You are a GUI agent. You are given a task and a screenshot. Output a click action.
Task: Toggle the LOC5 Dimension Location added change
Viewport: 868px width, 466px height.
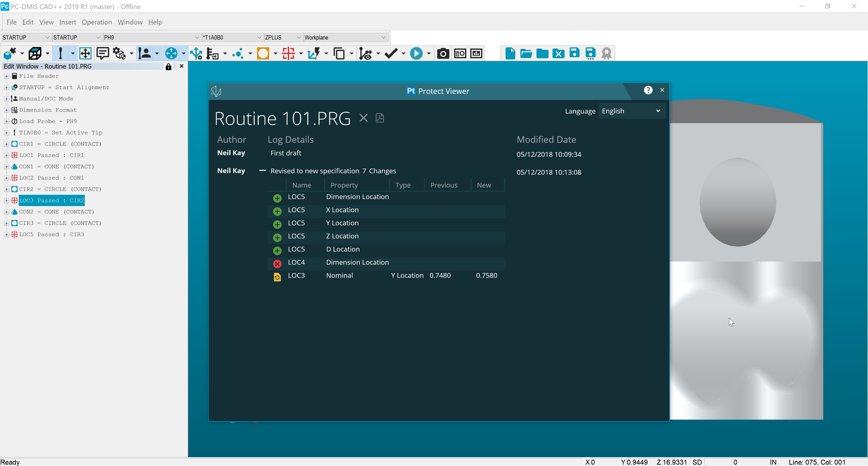(277, 198)
